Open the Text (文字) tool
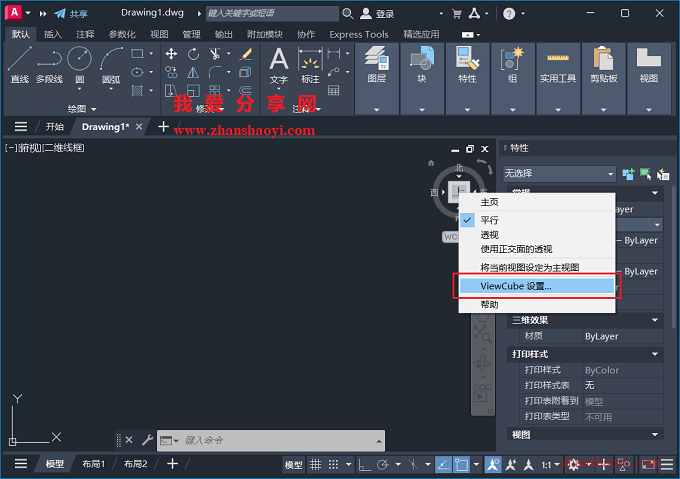 tap(279, 65)
